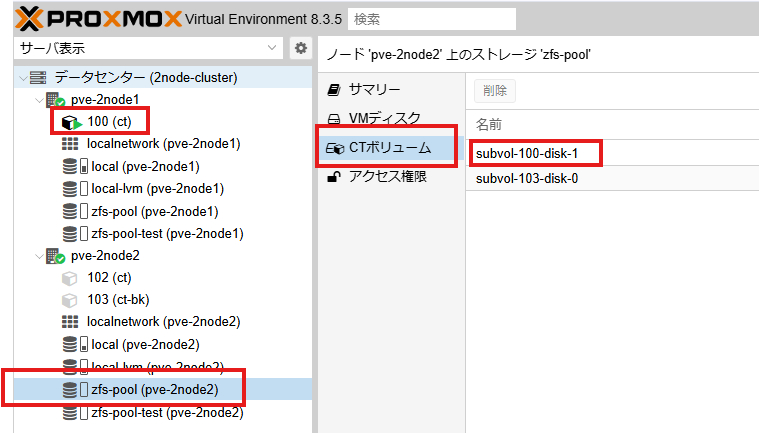Sort by the 名前 column header

pyautogui.click(x=489, y=125)
